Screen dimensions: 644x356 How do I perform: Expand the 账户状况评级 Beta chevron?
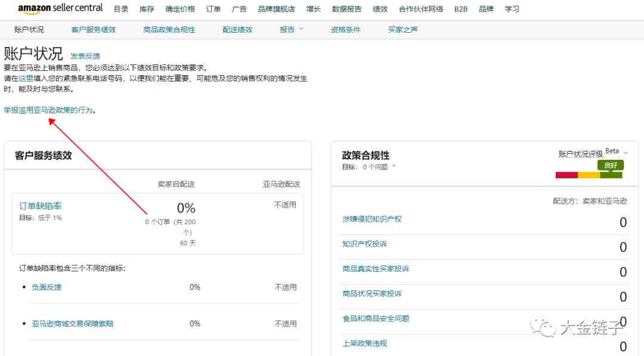click(626, 154)
